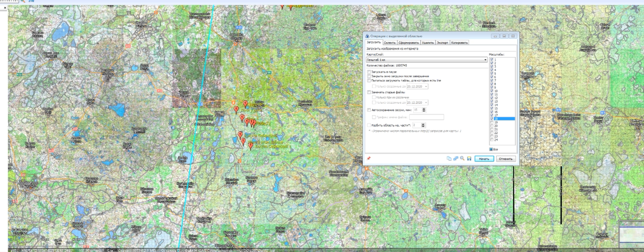The width and height of the screenshot is (644, 252).
Task: Toggle highlighted scale 18 checkbox
Action: [492, 119]
